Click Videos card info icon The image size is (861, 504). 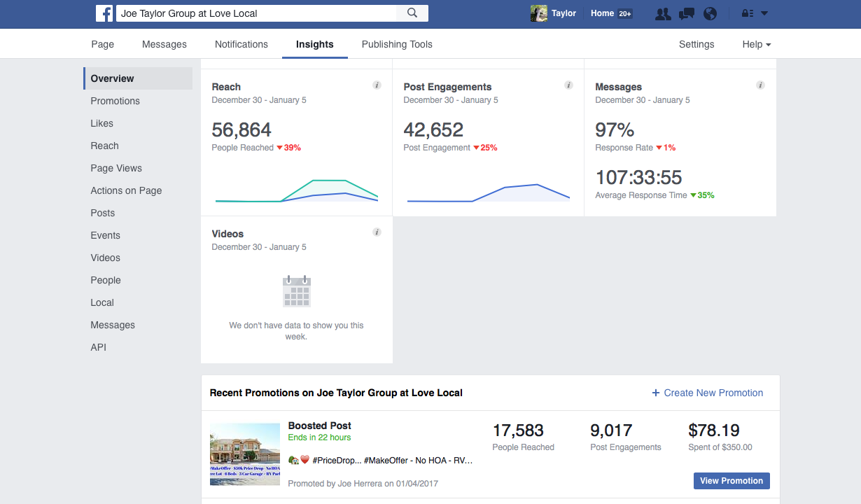377,232
